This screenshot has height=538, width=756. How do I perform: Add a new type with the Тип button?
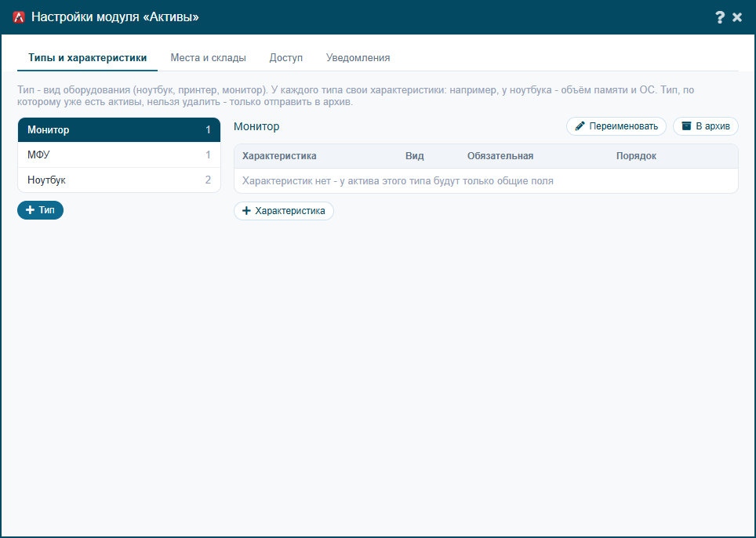[41, 210]
